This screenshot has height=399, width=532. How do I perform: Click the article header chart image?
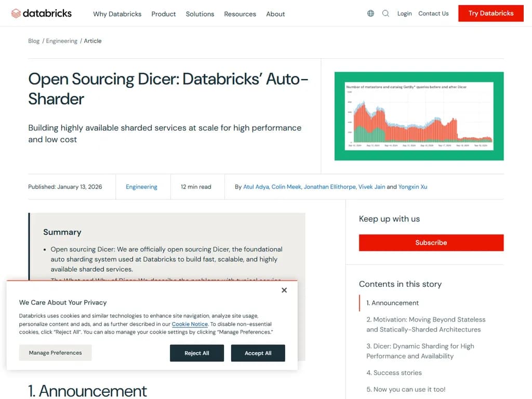[x=419, y=116]
